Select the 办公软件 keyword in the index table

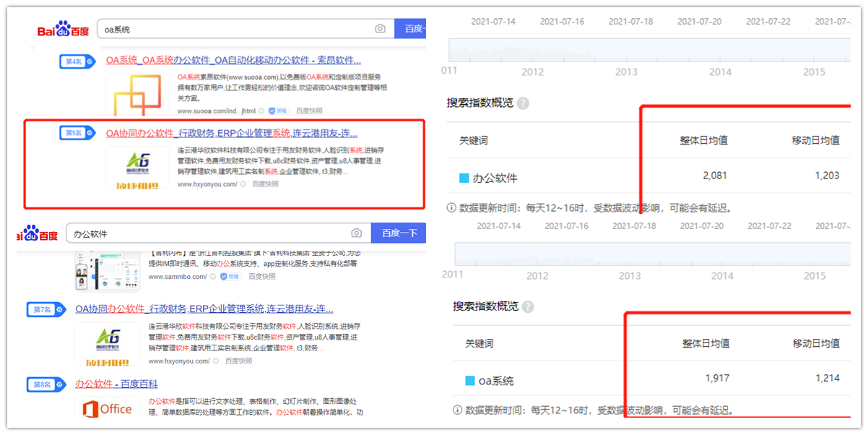[495, 178]
